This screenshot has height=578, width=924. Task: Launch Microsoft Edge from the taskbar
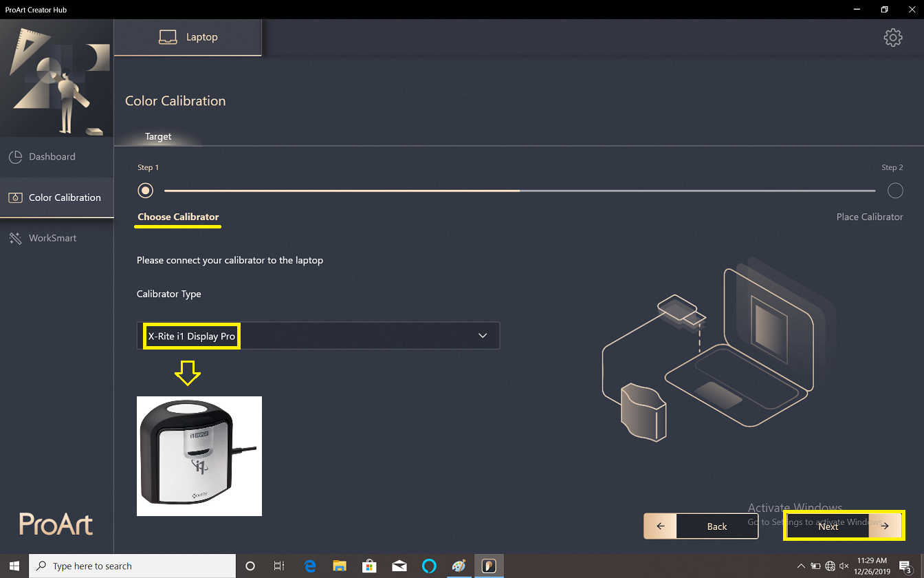(x=309, y=566)
